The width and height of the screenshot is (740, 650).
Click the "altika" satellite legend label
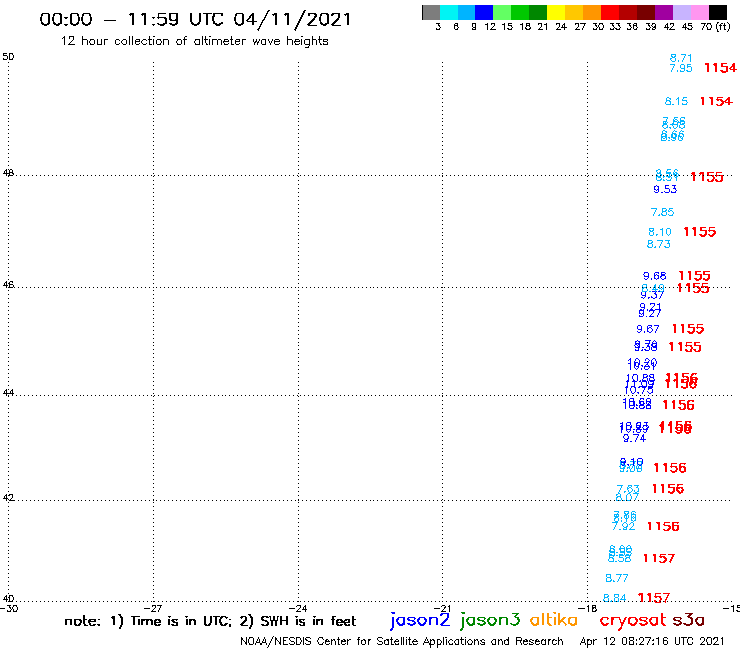[554, 619]
